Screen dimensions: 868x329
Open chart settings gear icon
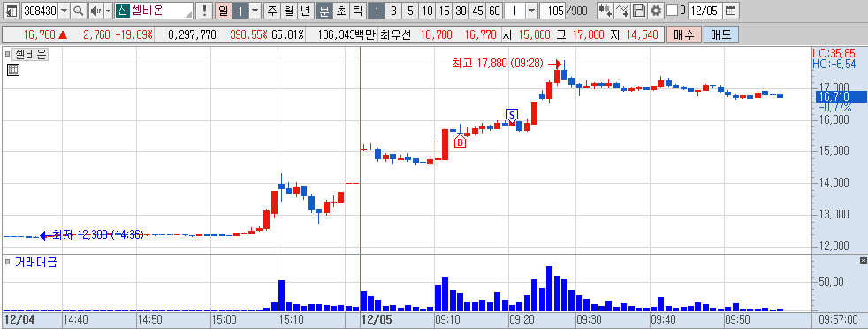[x=656, y=10]
